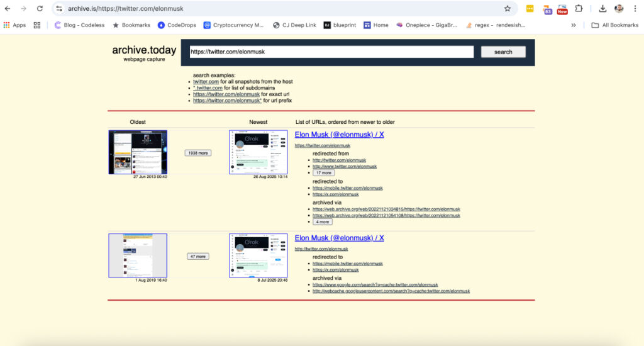This screenshot has height=346, width=644.
Task: Open redirected-from http://twitter.com/elonmusk link
Action: pyautogui.click(x=339, y=160)
